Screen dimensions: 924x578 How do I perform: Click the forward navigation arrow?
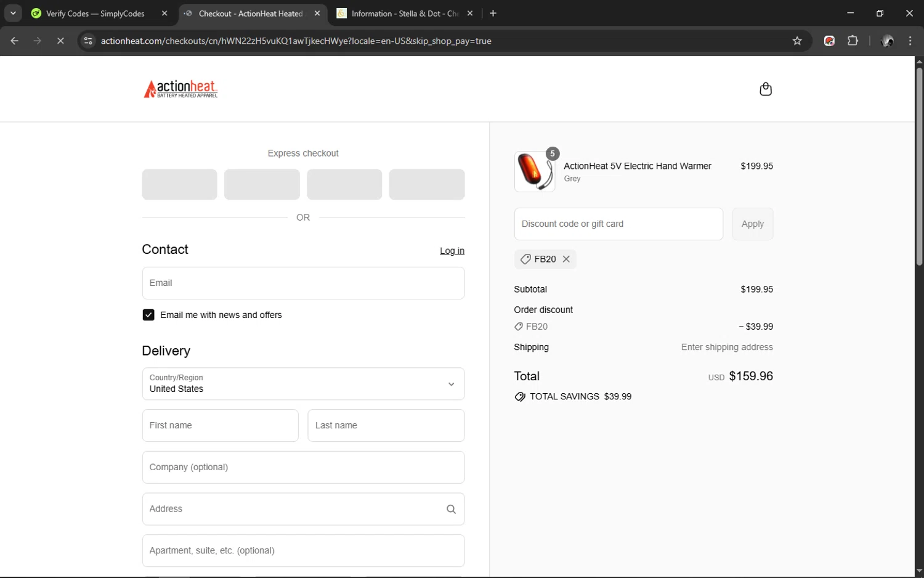(x=38, y=41)
